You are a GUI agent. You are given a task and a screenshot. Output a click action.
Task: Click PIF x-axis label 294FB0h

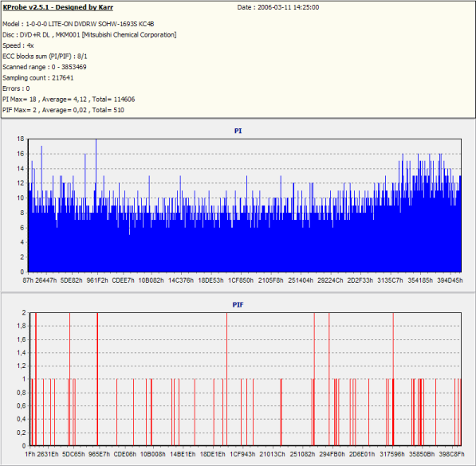pyautogui.click(x=332, y=454)
